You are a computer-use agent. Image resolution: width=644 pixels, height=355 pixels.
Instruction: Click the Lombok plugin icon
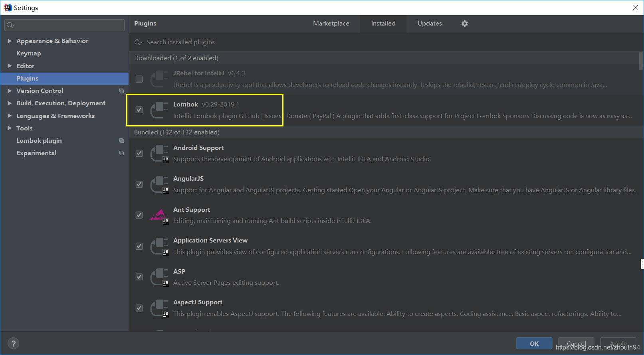pyautogui.click(x=159, y=110)
